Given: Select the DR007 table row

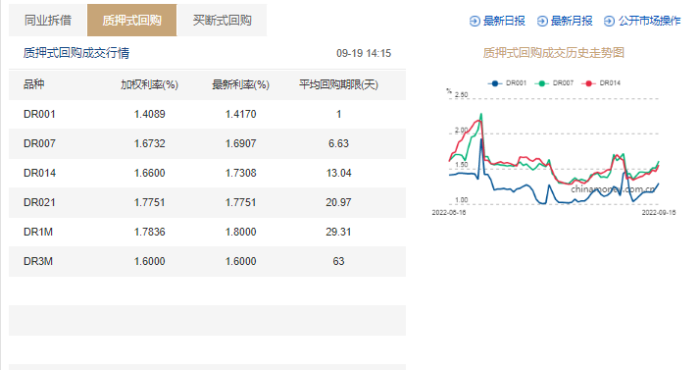Looking at the screenshot, I should pos(207,144).
